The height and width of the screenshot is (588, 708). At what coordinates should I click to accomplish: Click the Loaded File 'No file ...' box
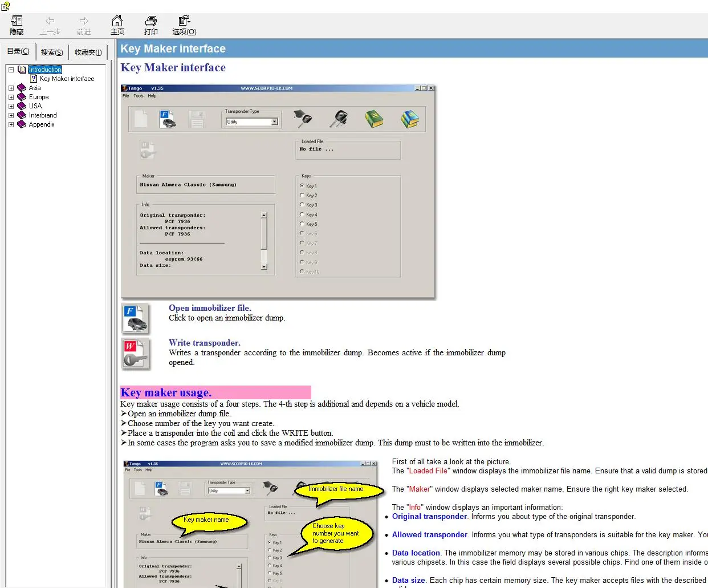pyautogui.click(x=348, y=150)
